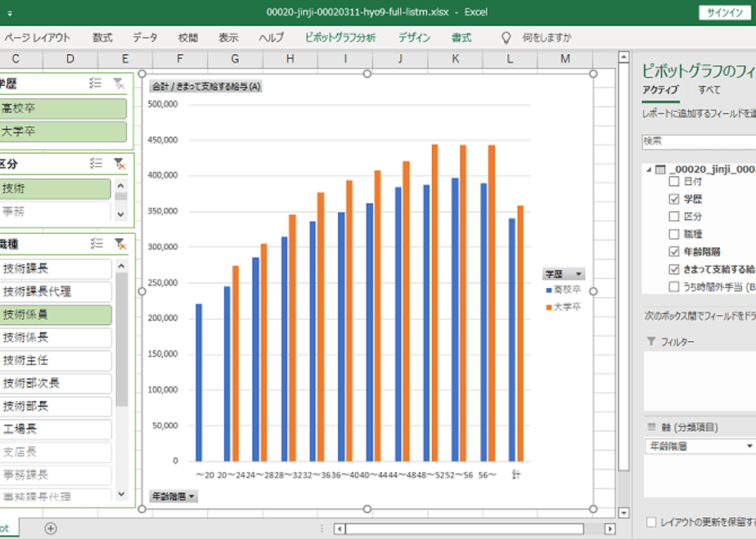This screenshot has height=540, width=756.
Task: Toggle multi-select on 職種 slicer
Action: (x=97, y=244)
